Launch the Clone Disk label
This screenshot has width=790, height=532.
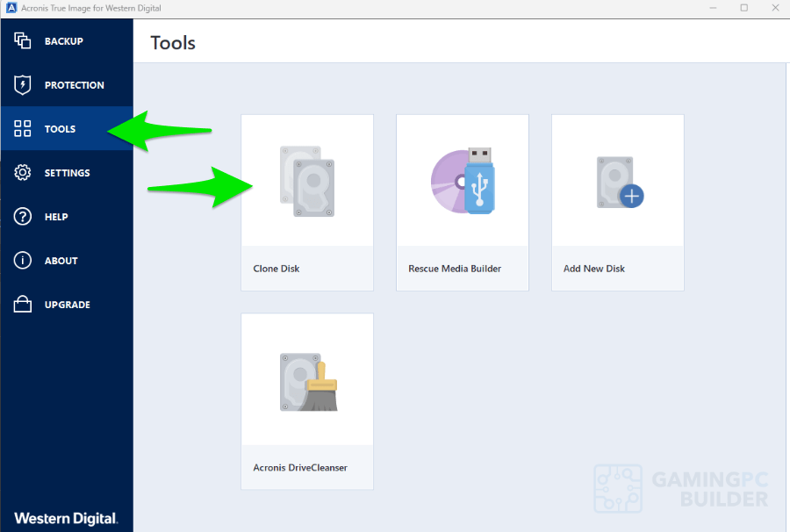tap(276, 269)
